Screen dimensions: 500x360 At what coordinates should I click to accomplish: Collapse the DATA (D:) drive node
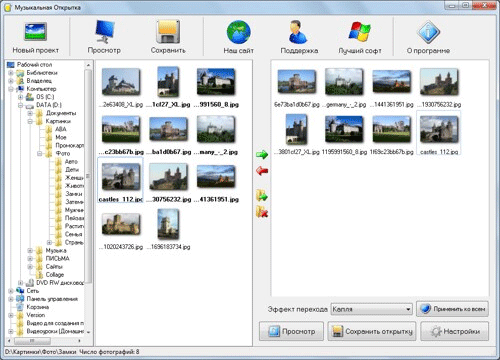[x=20, y=105]
